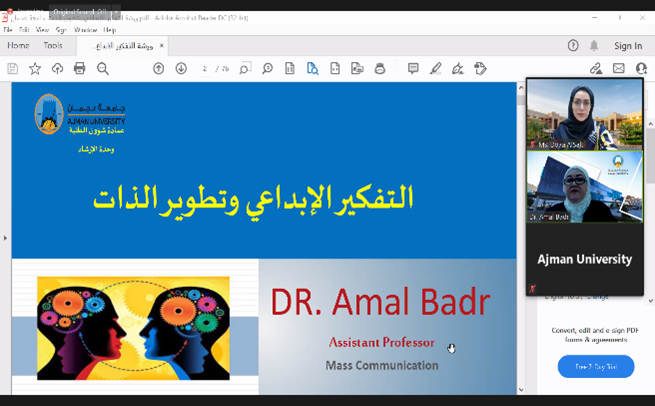Select the Highlight text pen tool

435,69
